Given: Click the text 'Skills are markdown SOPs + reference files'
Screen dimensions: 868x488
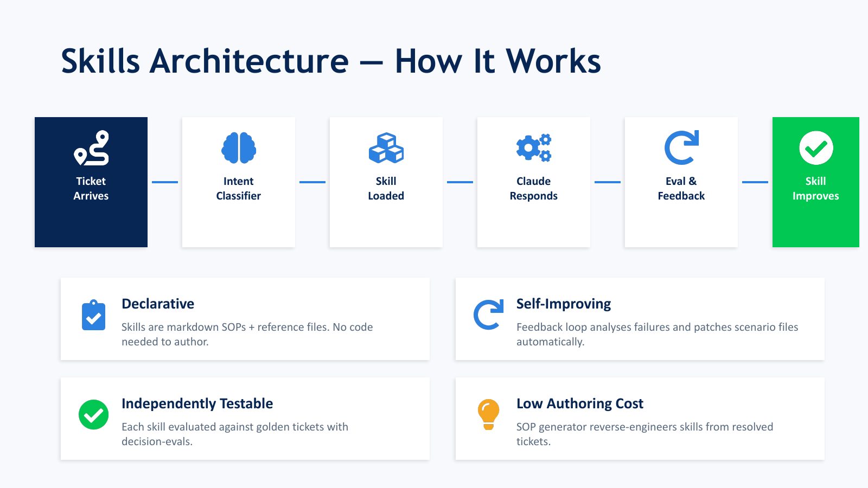Looking at the screenshot, I should 225,327.
